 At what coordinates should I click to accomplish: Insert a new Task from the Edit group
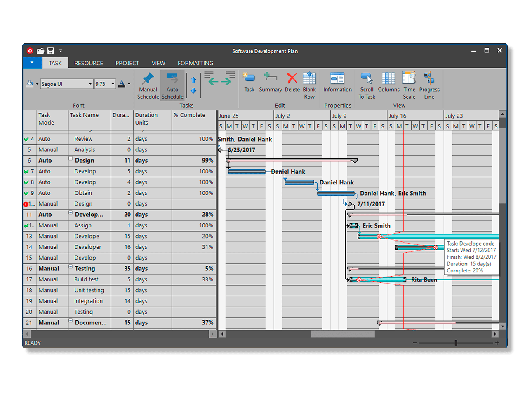[249, 85]
